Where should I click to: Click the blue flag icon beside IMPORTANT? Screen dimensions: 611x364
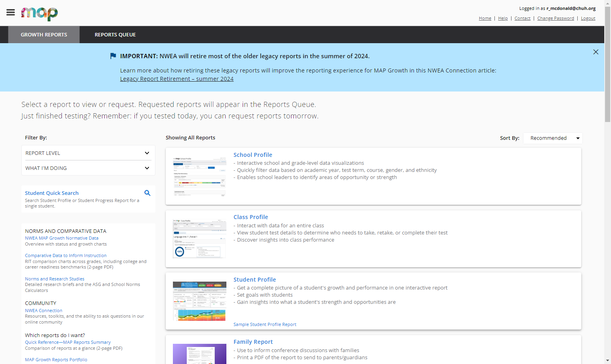click(x=113, y=56)
